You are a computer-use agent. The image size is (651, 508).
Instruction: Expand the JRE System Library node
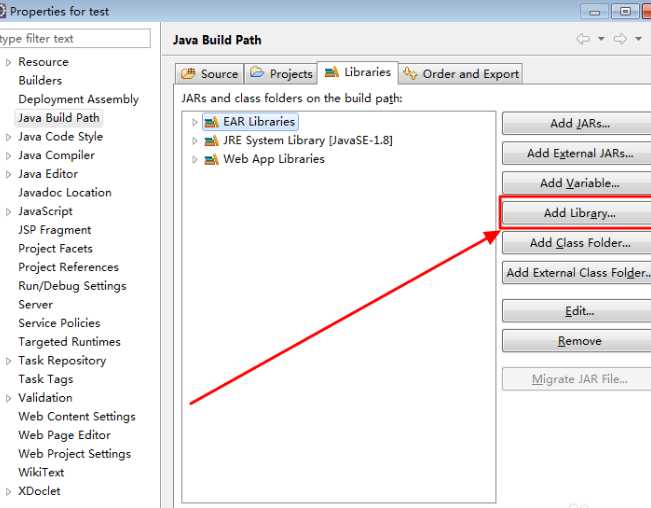tap(194, 141)
